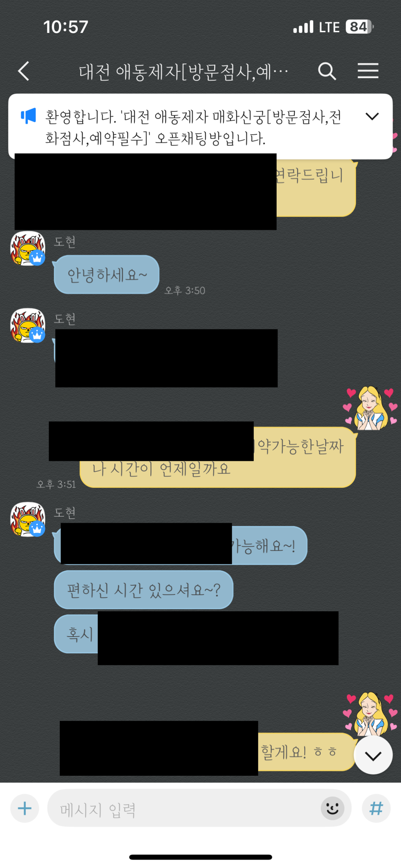The width and height of the screenshot is (401, 868).
Task: Tap the blue megaphone notice icon
Action: (28, 116)
